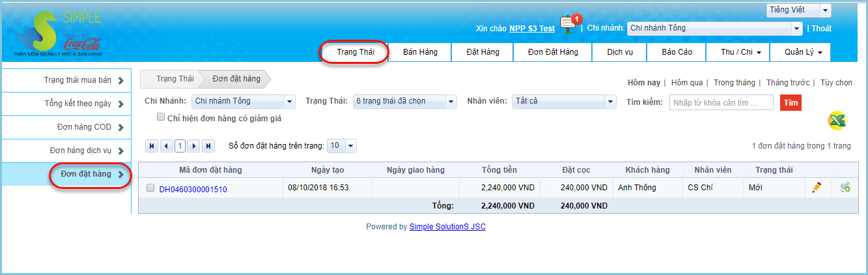
Task: Change orders per page dropdown
Action: (x=342, y=146)
